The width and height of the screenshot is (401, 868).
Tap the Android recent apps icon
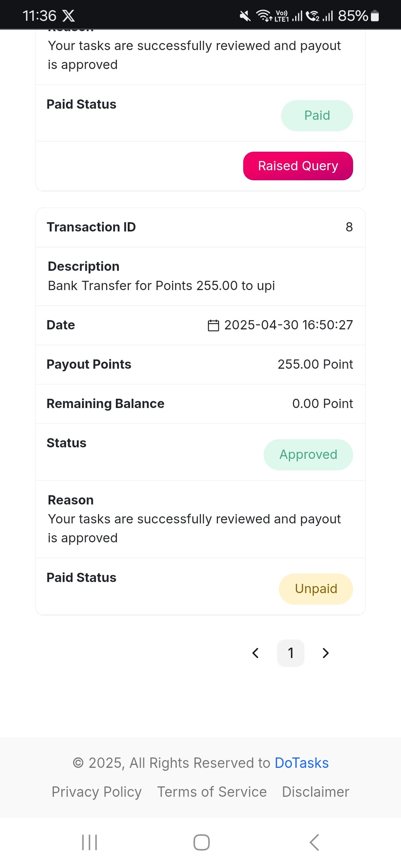point(89,842)
